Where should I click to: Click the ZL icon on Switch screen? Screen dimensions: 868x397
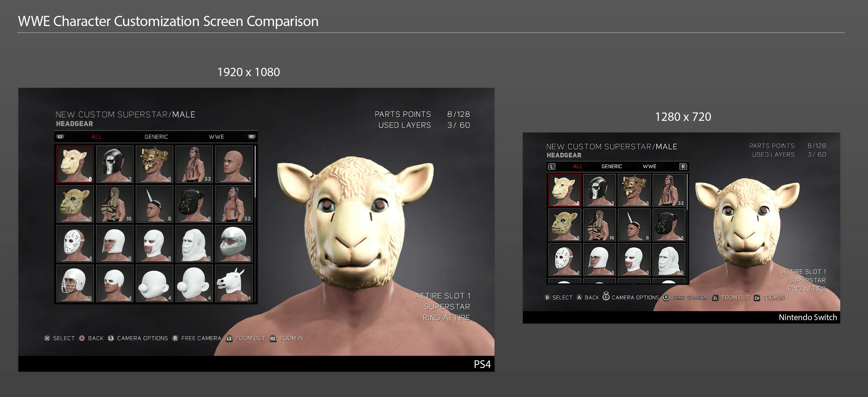coord(715,298)
